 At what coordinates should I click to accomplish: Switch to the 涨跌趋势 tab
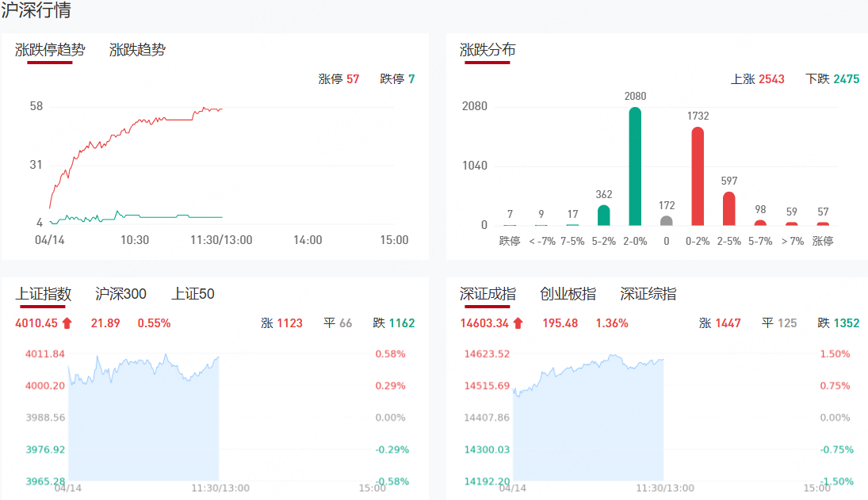(x=137, y=50)
